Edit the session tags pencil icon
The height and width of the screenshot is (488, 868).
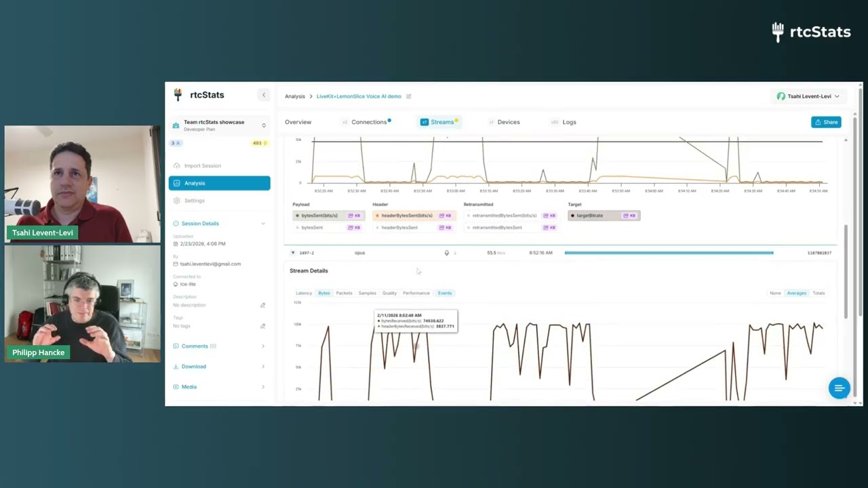tap(262, 326)
